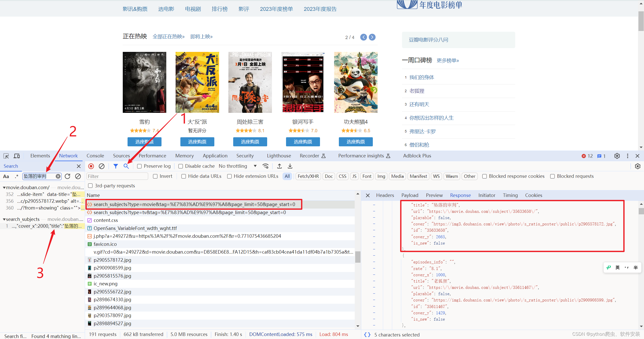Collapse JSON line marker beside title
Viewport: 644px width, 339px height.
click(374, 205)
